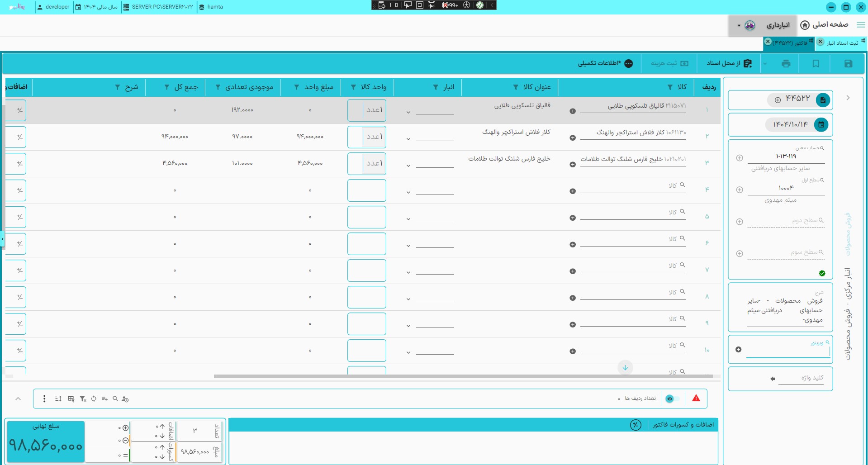
Task: Click the refresh icon in bottom grid toolbar
Action: point(94,399)
